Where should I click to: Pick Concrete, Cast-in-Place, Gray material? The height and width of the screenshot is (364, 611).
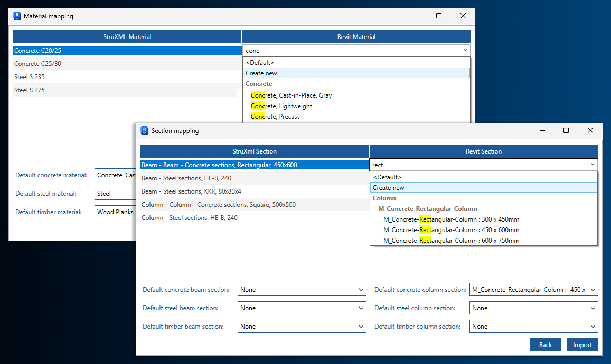coord(291,95)
